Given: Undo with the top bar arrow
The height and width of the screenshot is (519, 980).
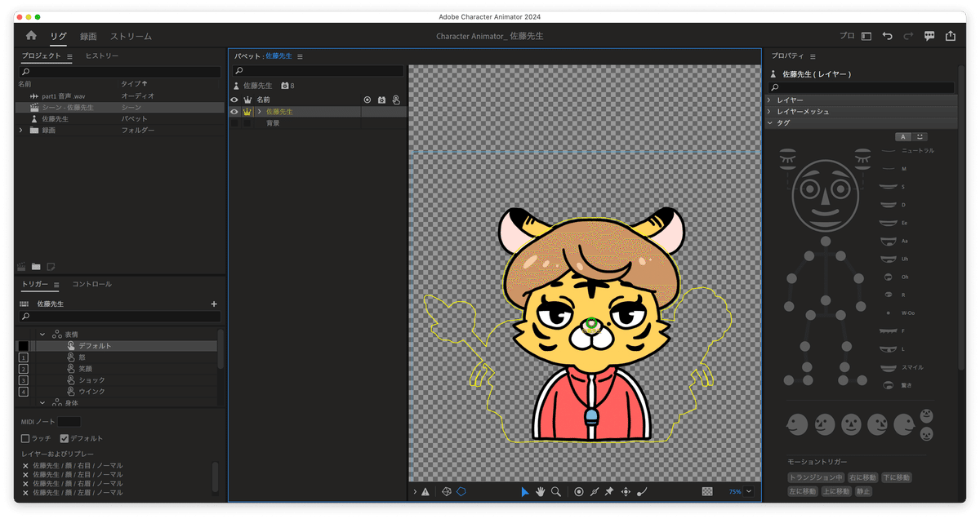Looking at the screenshot, I should 888,36.
